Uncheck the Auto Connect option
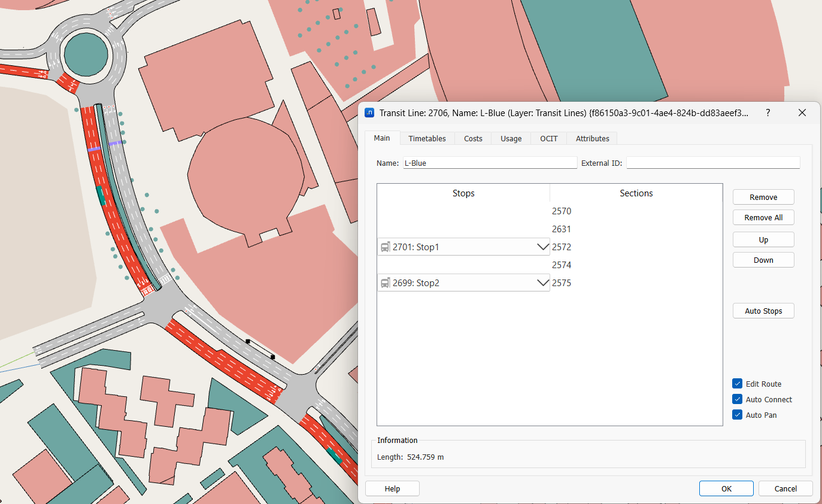 (737, 399)
